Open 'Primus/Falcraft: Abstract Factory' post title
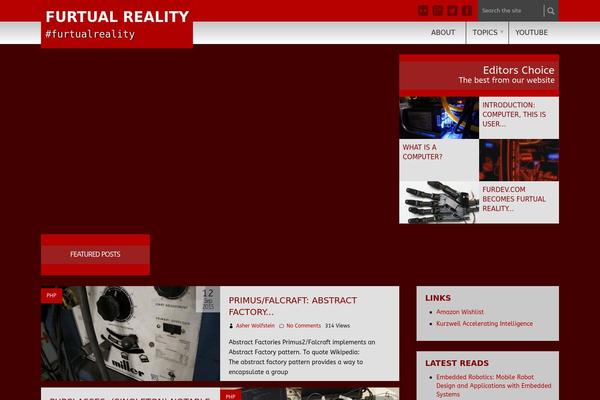Viewport: 600px width, 400px height. (x=293, y=306)
